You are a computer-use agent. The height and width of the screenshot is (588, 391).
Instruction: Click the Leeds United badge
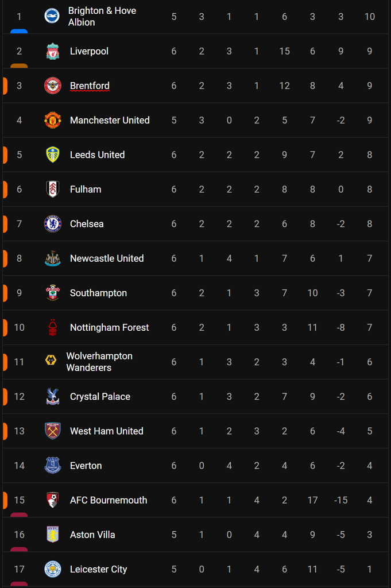point(52,154)
